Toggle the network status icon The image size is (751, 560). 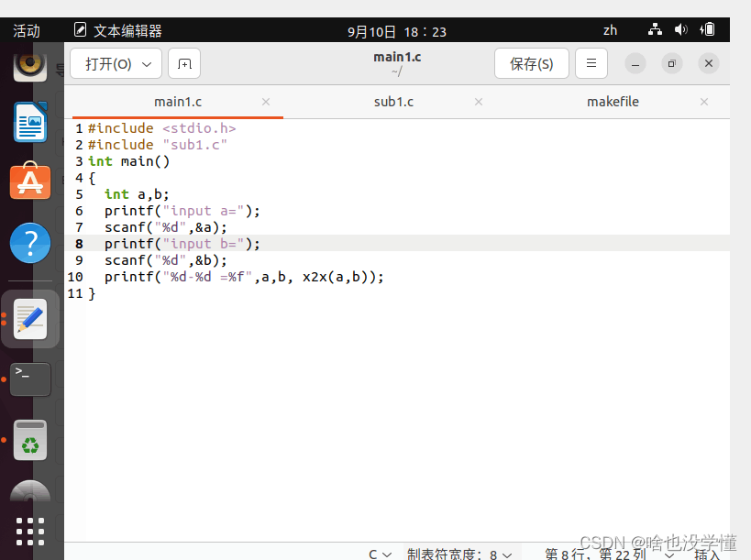(655, 29)
